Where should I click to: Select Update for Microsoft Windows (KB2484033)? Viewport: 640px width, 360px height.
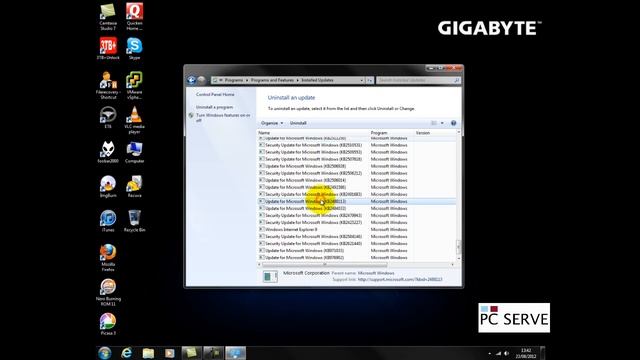pos(357,208)
